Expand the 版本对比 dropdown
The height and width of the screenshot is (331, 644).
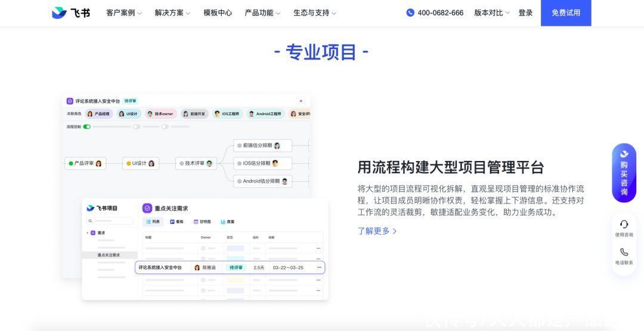click(491, 13)
